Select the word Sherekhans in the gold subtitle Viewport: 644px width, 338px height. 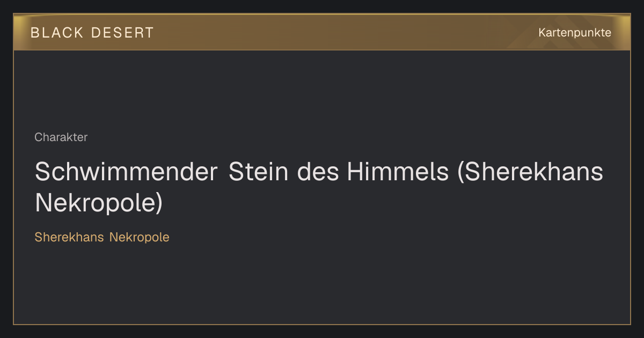click(69, 237)
